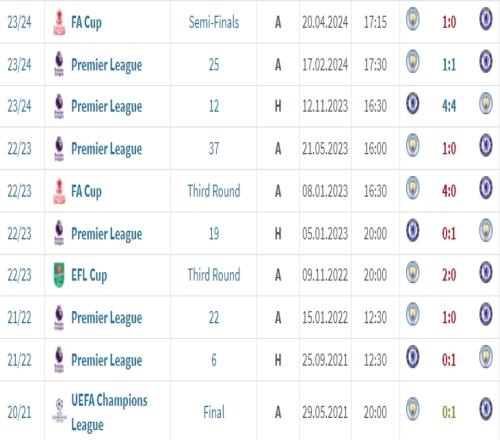This screenshot has height=440, width=500.
Task: Select the Semi-Finals round link
Action: (214, 22)
